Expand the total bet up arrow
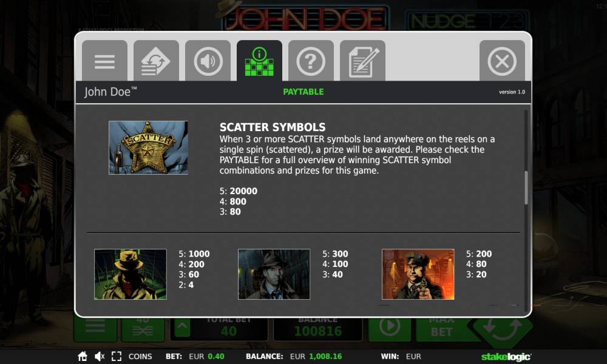The width and height of the screenshot is (607, 364). coord(182,328)
